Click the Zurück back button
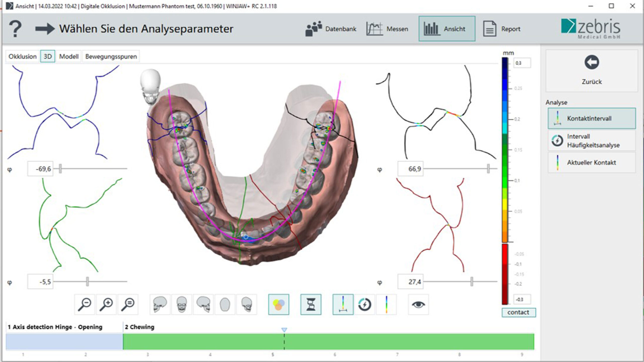Viewport: 644px width, 362px height. tap(591, 70)
